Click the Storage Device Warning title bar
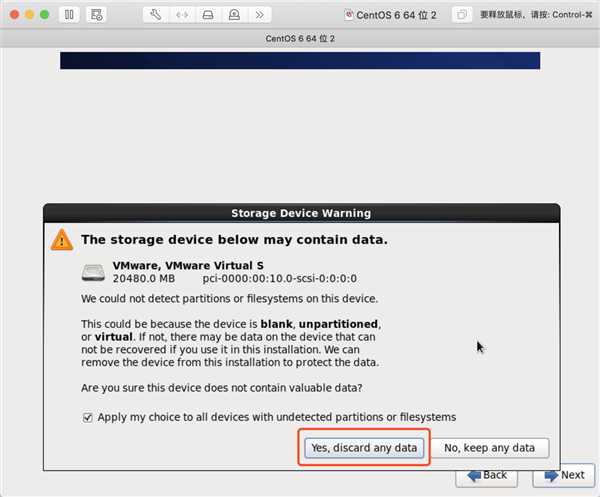The height and width of the screenshot is (497, 600). tap(302, 213)
